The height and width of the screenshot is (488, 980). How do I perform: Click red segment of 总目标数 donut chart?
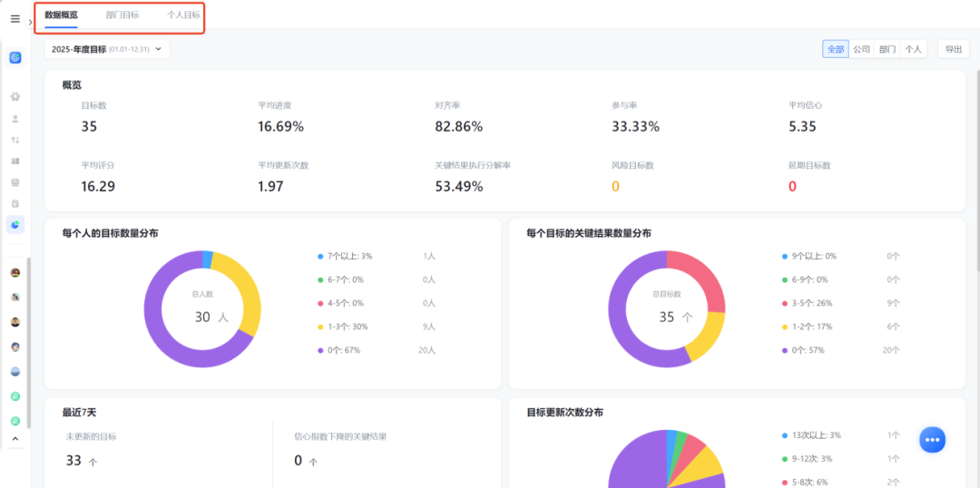[705, 272]
